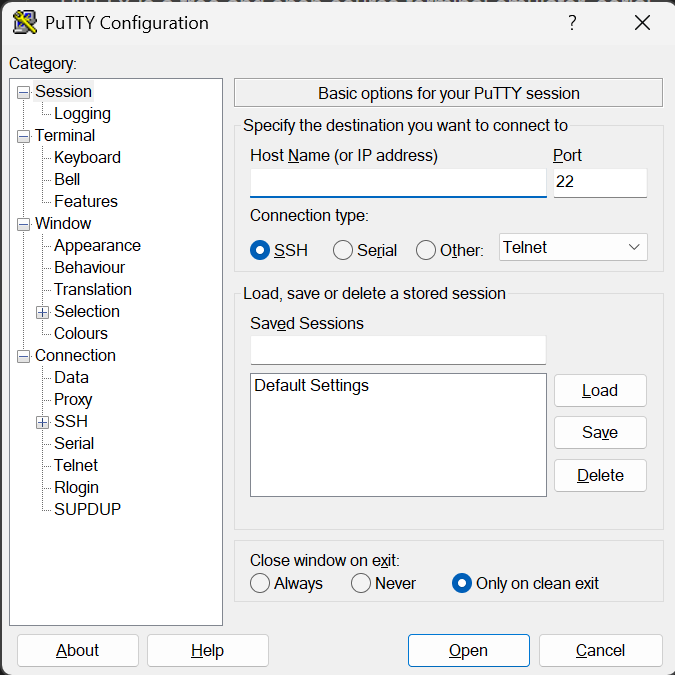
Task: Collapse the Terminal category node
Action: 24,136
